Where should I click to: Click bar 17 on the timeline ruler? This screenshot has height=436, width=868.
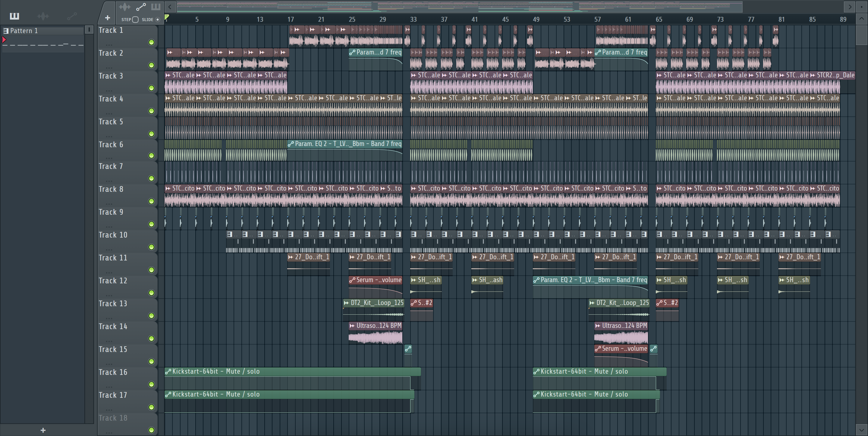(291, 19)
